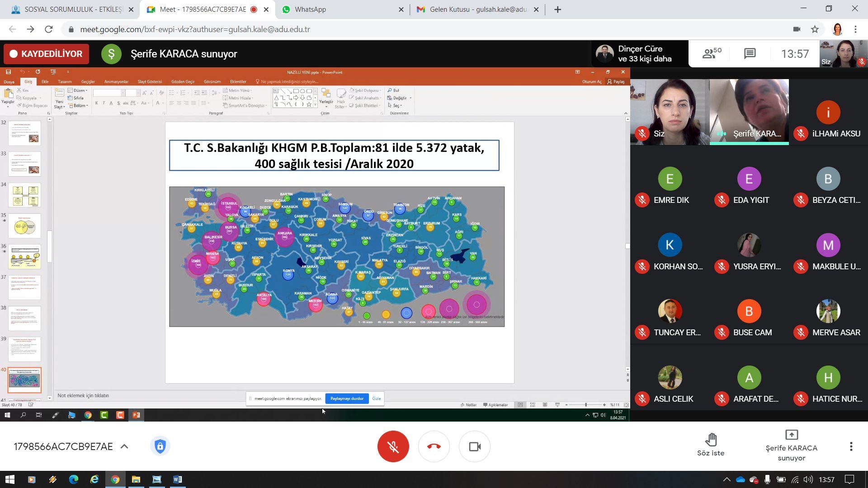Select Şerife KARACA's video tile
The width and height of the screenshot is (868, 488).
[x=749, y=112]
